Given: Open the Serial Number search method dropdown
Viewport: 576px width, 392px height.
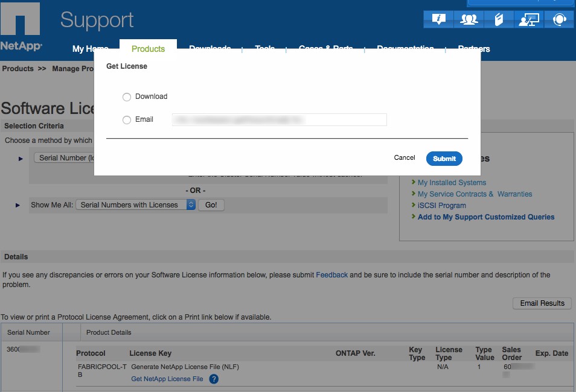Looking at the screenshot, I should tap(63, 158).
